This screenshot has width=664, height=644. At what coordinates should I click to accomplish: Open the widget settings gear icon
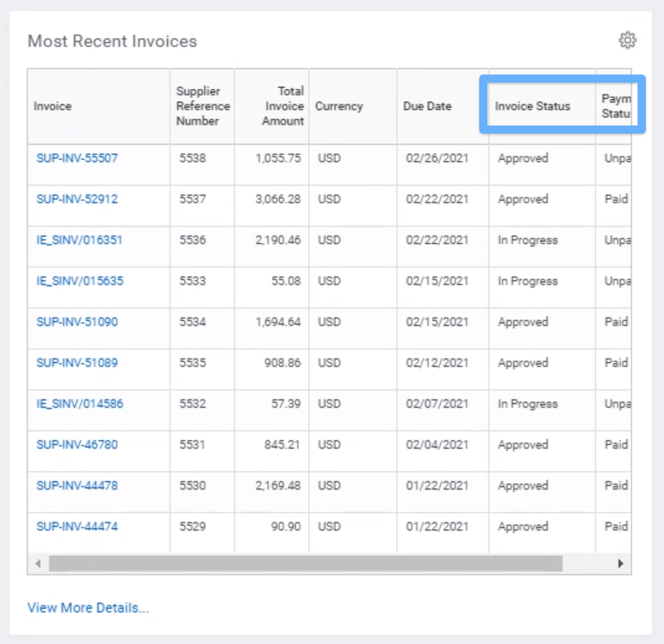pyautogui.click(x=627, y=40)
